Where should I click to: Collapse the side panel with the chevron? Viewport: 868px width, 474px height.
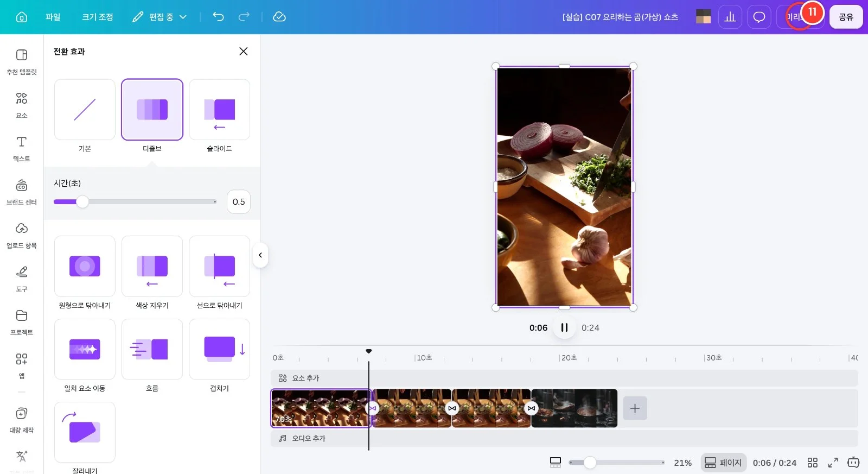tap(260, 255)
